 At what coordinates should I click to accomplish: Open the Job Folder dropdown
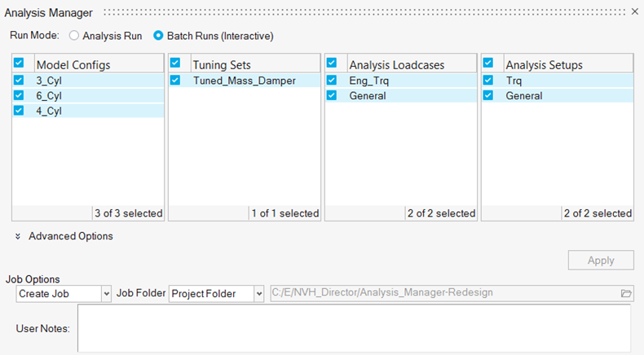(216, 293)
